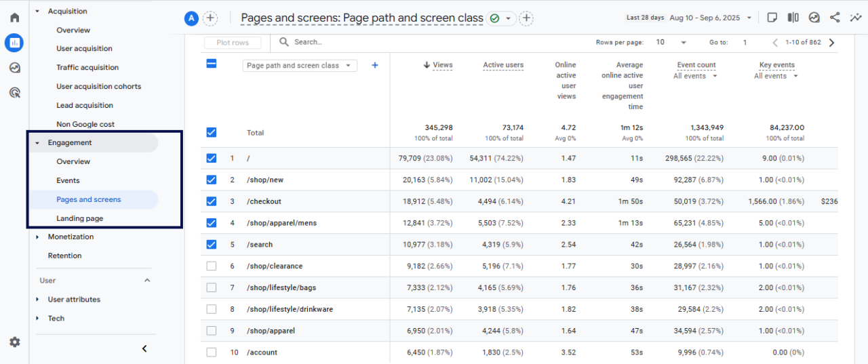The image size is (868, 364).
Task: Open the Reports bar chart icon
Action: point(14,43)
